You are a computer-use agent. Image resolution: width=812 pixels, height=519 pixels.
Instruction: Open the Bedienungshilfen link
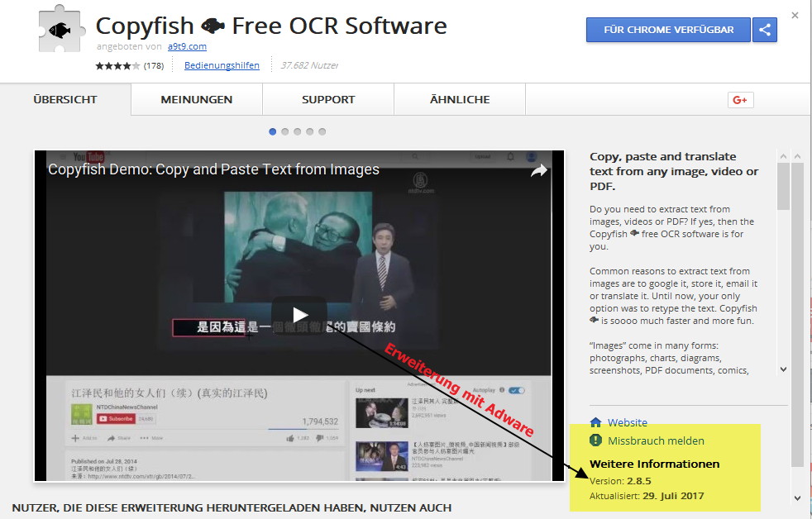(x=222, y=66)
